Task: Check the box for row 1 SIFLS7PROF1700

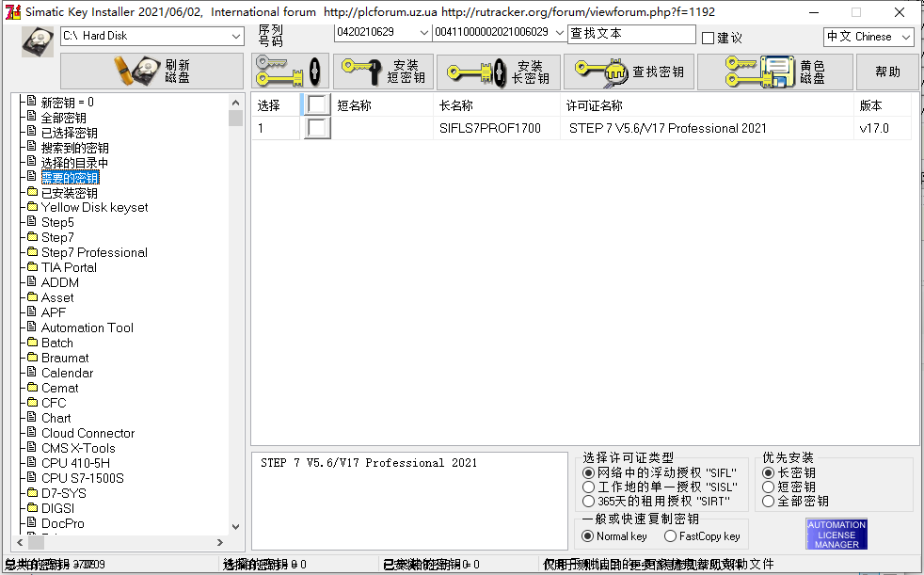Action: click(317, 128)
